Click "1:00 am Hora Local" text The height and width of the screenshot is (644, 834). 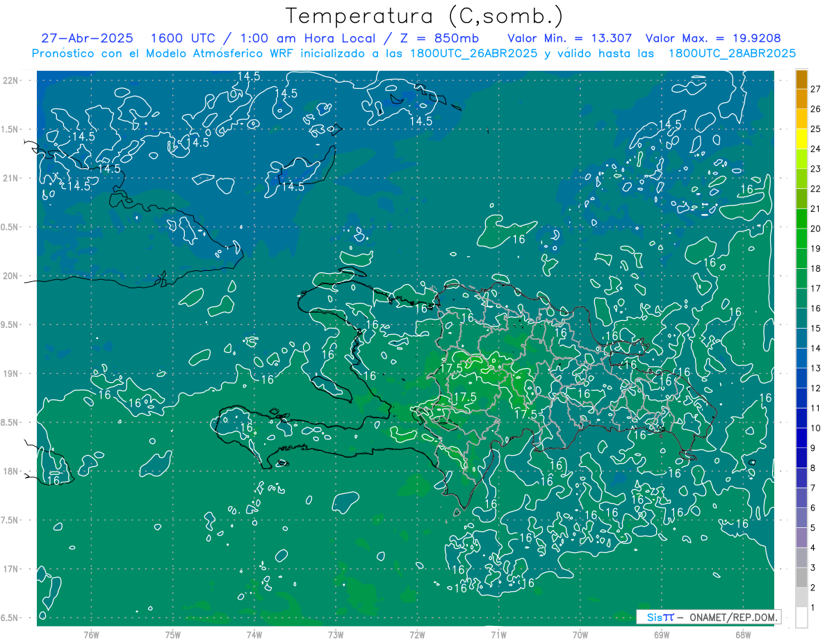coord(307,38)
